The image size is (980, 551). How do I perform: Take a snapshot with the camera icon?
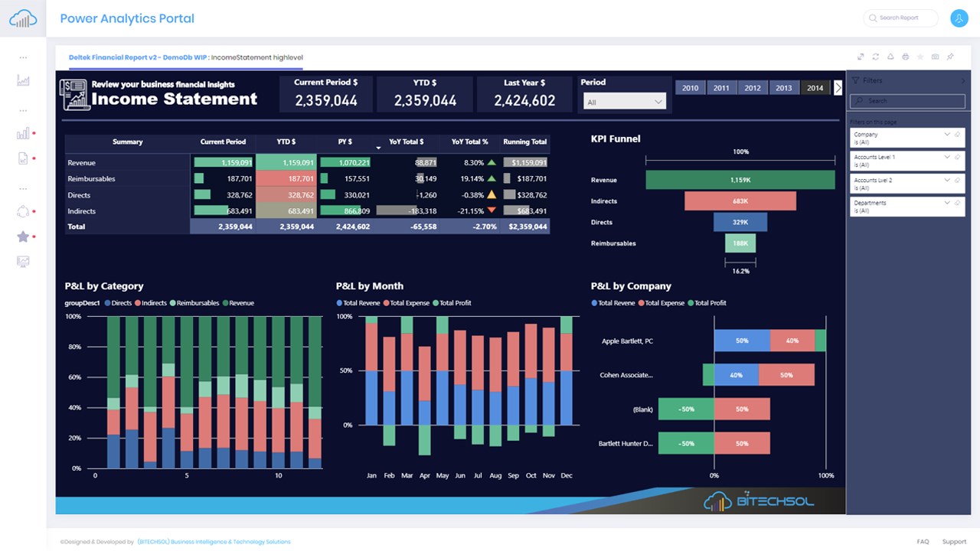pos(936,57)
